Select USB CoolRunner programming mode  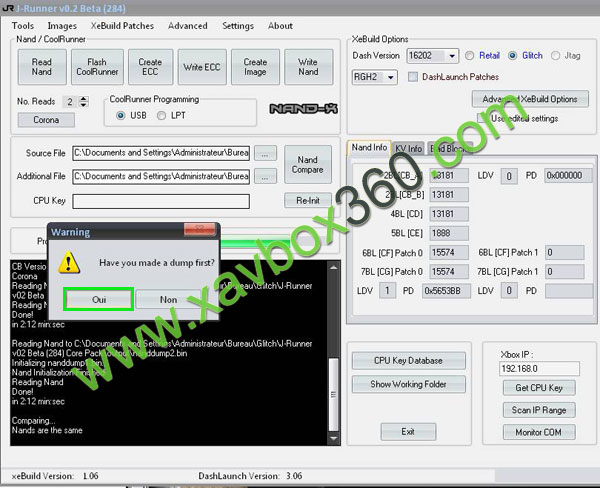121,115
